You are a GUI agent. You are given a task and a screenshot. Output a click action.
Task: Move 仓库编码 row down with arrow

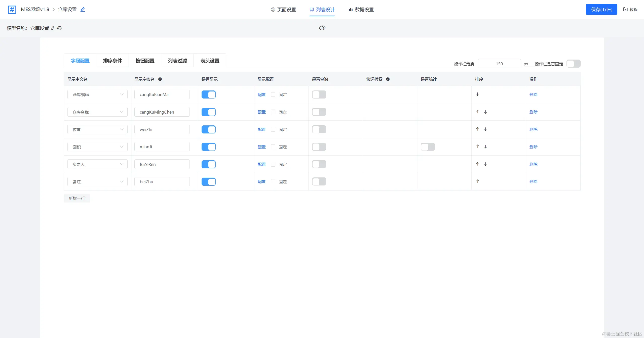point(477,94)
